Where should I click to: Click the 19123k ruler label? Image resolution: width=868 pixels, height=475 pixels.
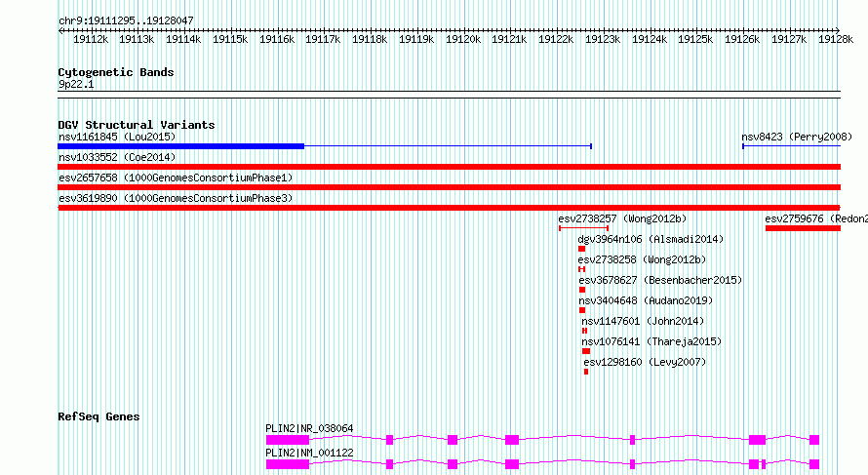(x=603, y=39)
